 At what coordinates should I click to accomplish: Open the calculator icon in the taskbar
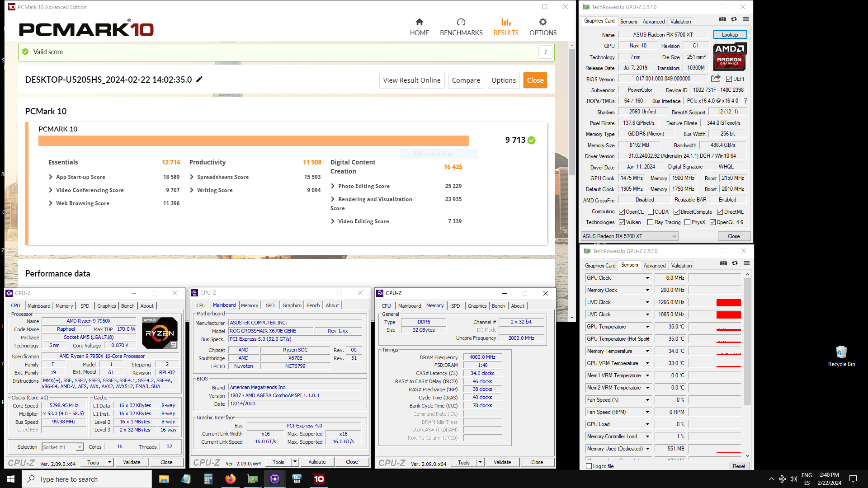click(x=208, y=479)
